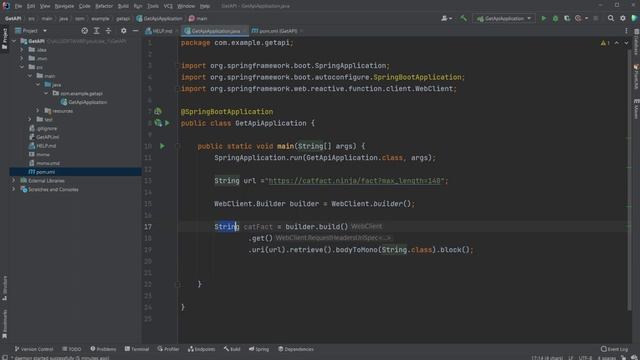Open TODO tool window
The height and width of the screenshot is (360, 640).
[71, 349]
